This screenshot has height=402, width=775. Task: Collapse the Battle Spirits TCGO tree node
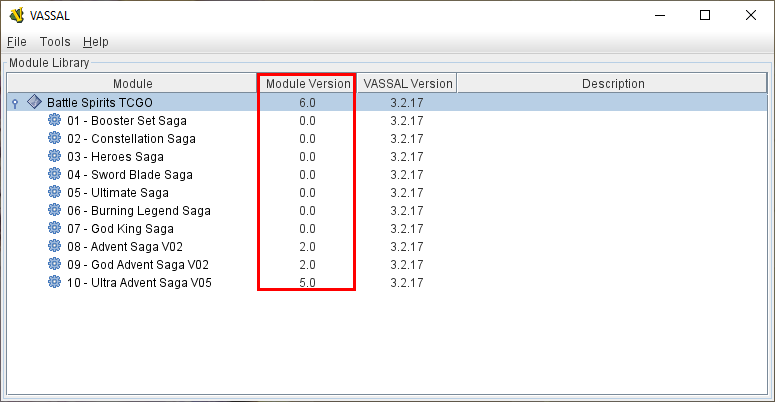pos(15,103)
